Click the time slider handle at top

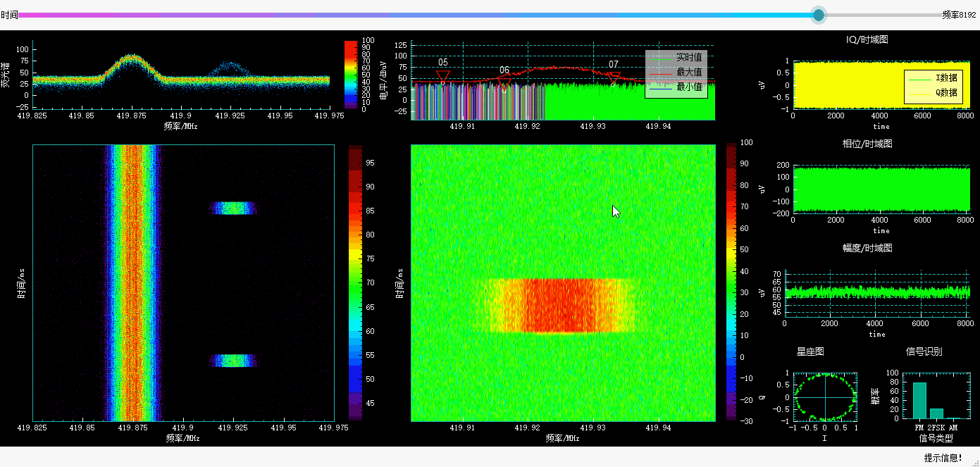pos(818,15)
